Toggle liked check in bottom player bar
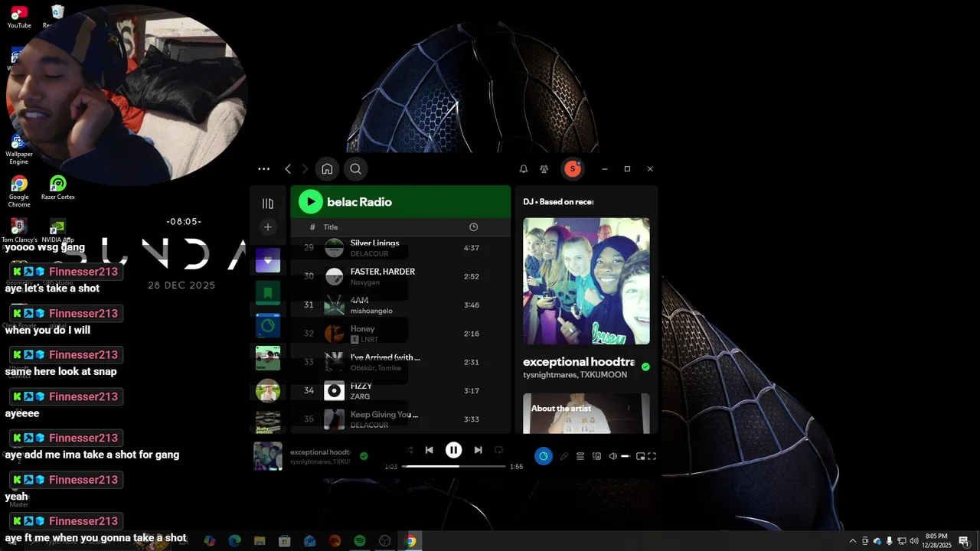This screenshot has height=551, width=980. (364, 456)
